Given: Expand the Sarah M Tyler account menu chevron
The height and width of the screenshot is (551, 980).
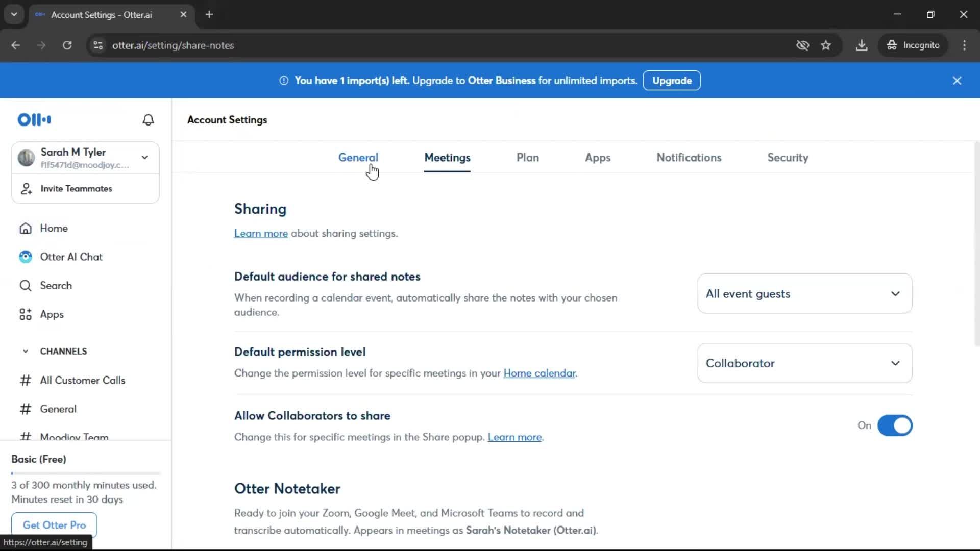Looking at the screenshot, I should click(145, 158).
